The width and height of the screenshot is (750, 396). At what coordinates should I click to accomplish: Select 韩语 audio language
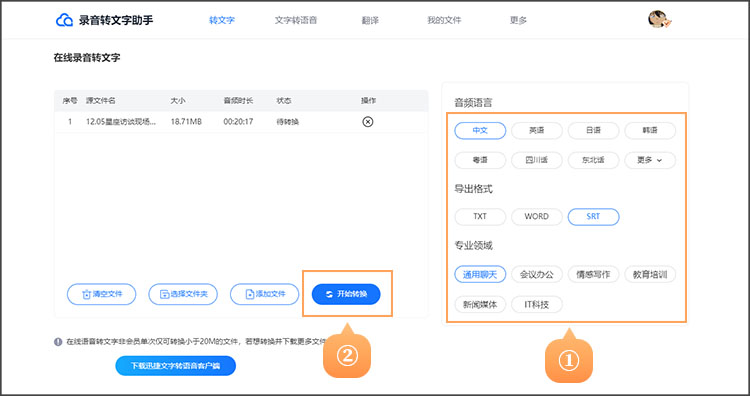pos(650,131)
